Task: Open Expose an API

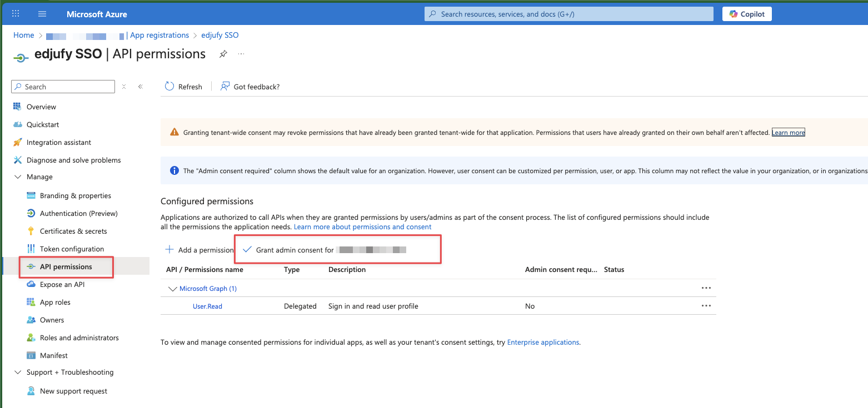Action: (x=61, y=284)
